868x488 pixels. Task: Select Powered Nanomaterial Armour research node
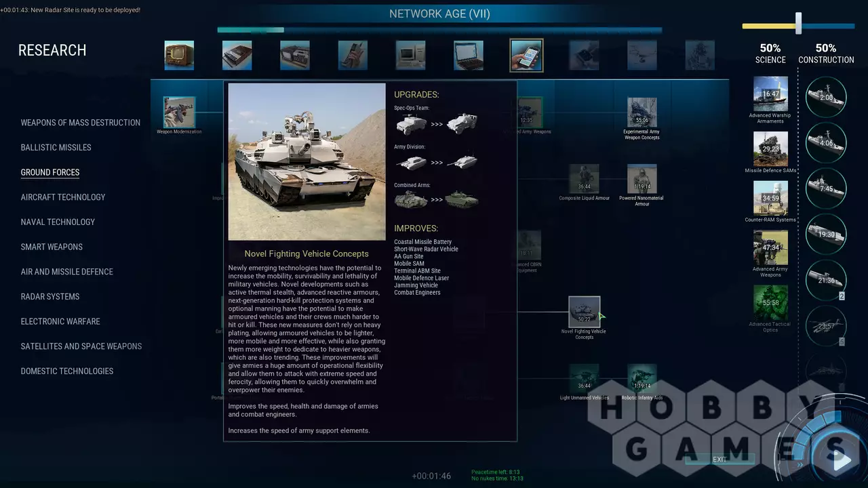click(642, 180)
